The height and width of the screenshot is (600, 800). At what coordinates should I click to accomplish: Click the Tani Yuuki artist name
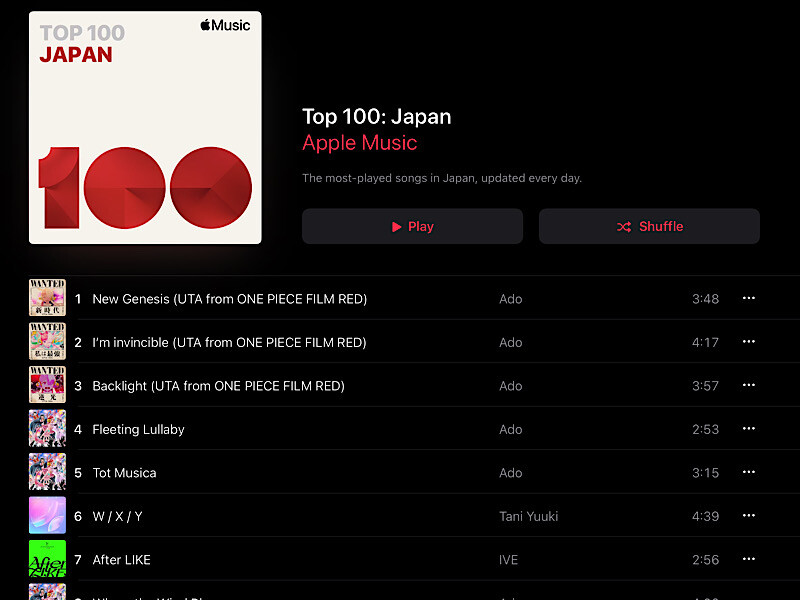(x=529, y=516)
